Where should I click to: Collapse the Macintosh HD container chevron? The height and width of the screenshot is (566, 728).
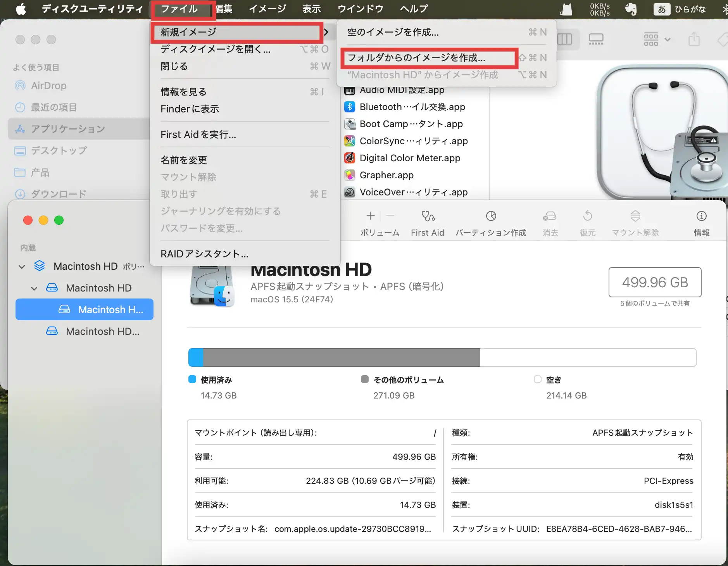point(34,288)
